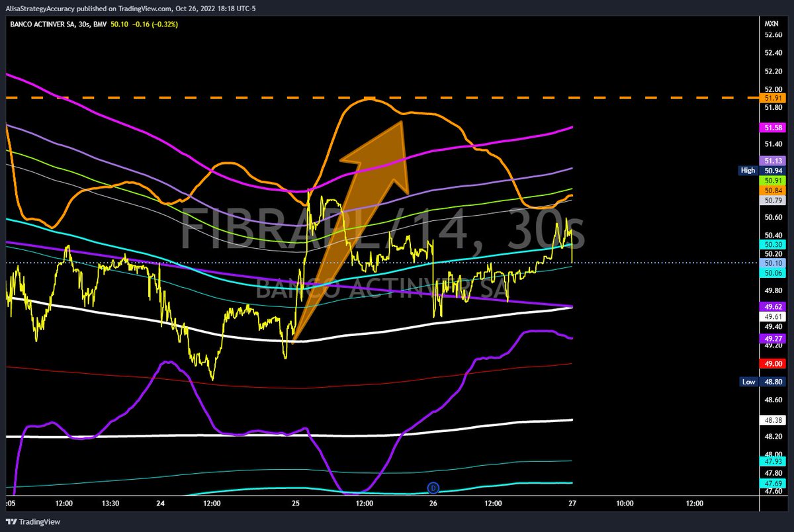Select the magenta 51.58 price label
Image resolution: width=794 pixels, height=532 pixels.
pyautogui.click(x=773, y=126)
